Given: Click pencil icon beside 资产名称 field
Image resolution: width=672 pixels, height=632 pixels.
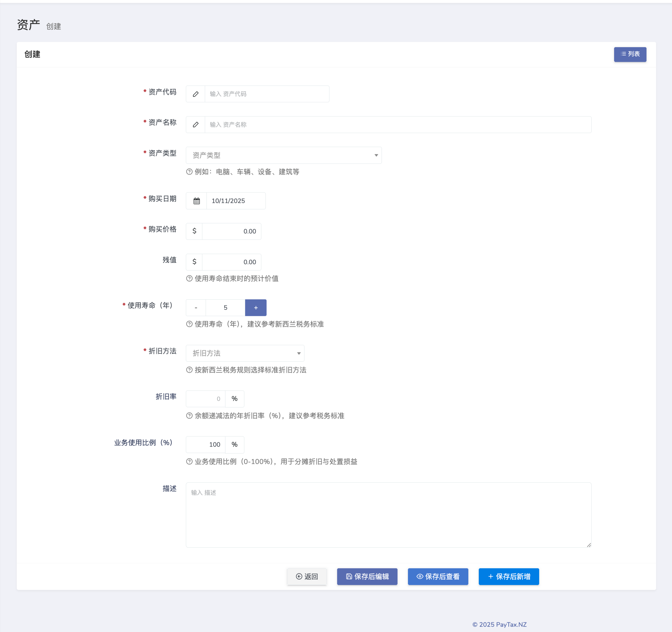Looking at the screenshot, I should pos(195,125).
